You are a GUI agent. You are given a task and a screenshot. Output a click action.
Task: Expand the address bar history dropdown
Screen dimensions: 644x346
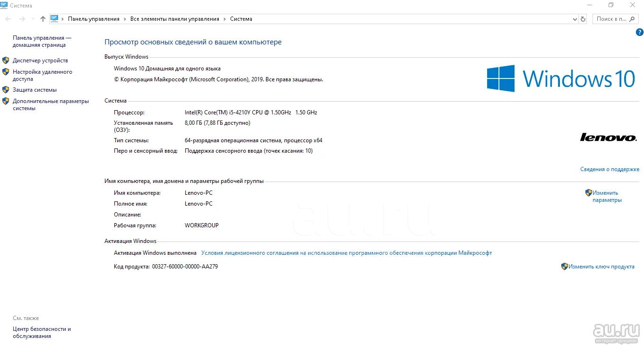(575, 19)
